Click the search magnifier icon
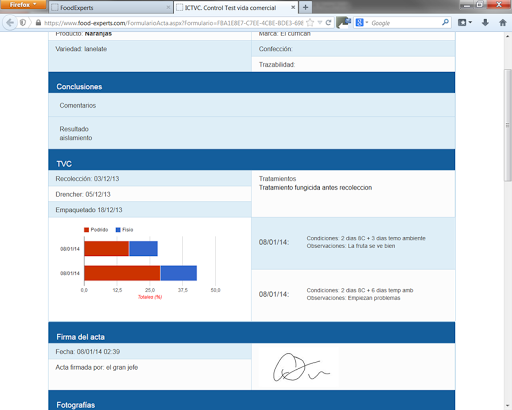This screenshot has width=512, height=410. coord(445,23)
